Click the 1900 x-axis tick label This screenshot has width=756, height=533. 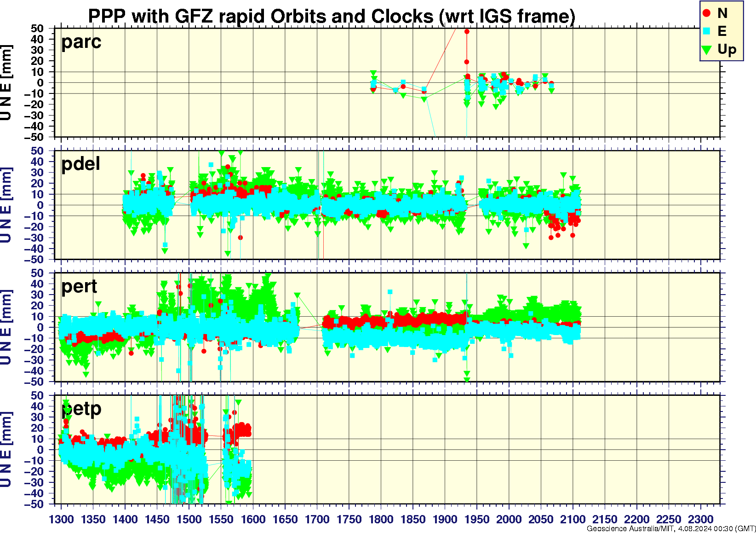pyautogui.click(x=445, y=519)
